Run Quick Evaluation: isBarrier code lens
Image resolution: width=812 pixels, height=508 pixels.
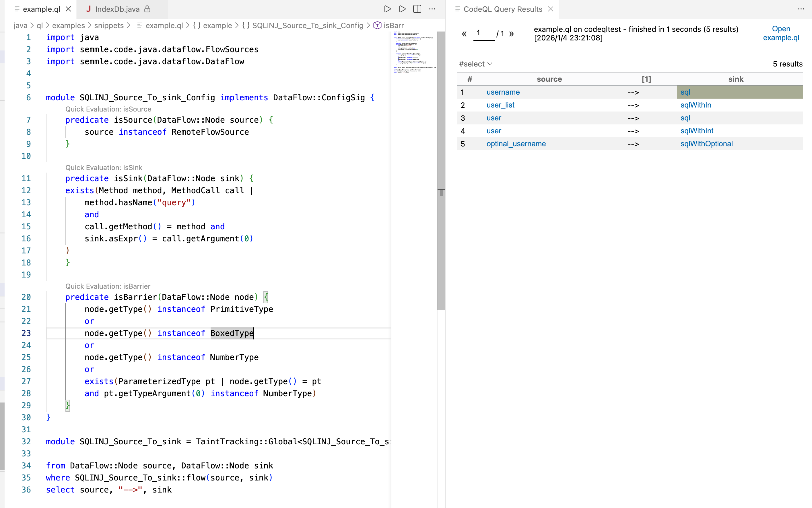[x=108, y=286]
